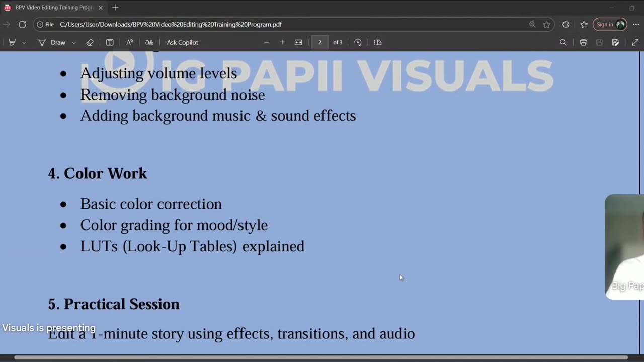Click 'Color grading for mood/style' text
Screen dimensions: 644x362
pyautogui.click(x=174, y=225)
